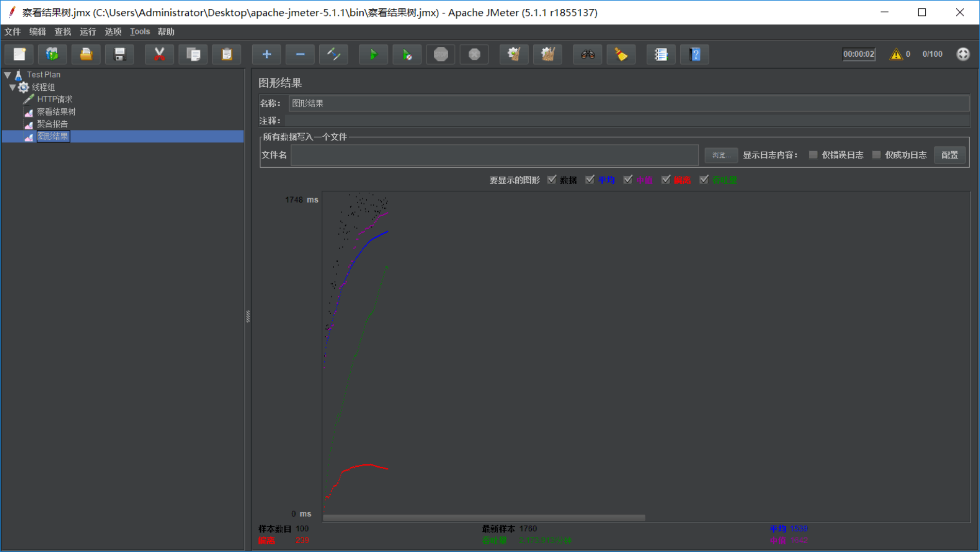Click the Open file folder icon

86,54
